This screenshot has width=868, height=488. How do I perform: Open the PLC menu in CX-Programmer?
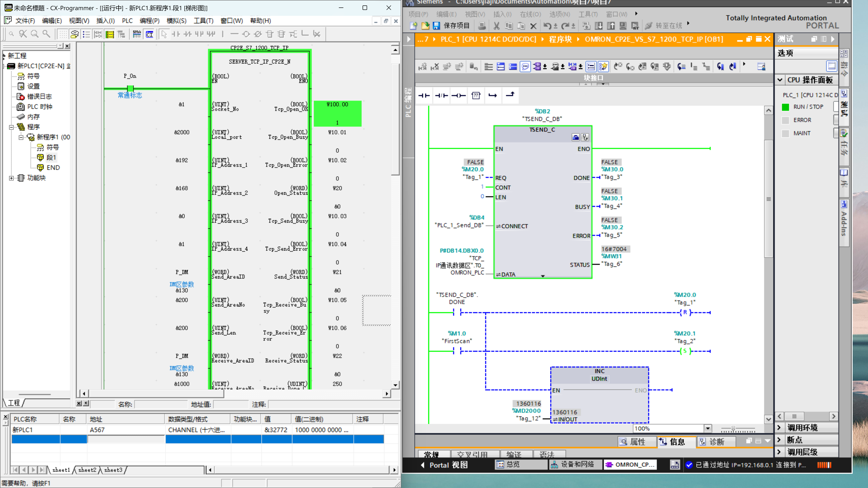[x=127, y=21]
